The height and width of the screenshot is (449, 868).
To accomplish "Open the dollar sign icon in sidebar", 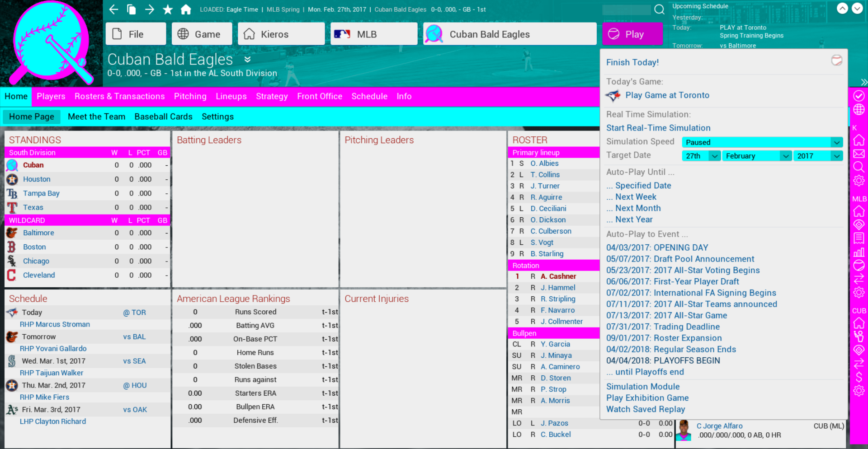I will (x=859, y=377).
